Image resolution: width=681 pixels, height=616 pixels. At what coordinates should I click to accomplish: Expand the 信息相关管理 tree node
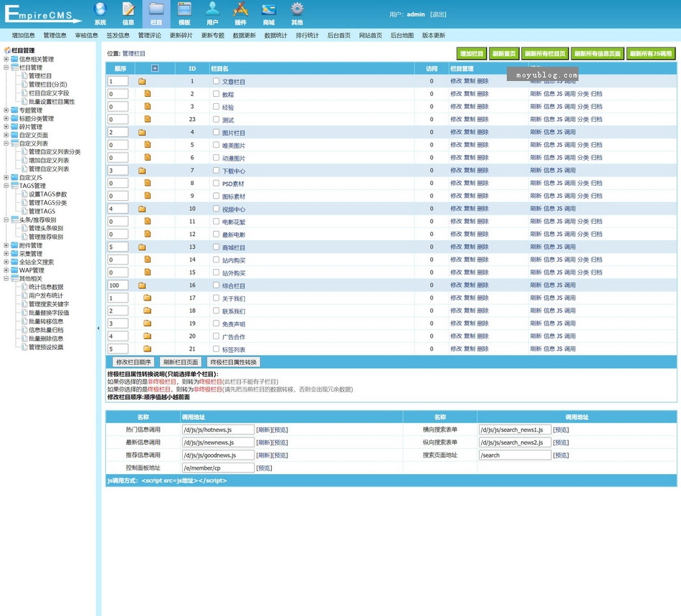pos(6,59)
